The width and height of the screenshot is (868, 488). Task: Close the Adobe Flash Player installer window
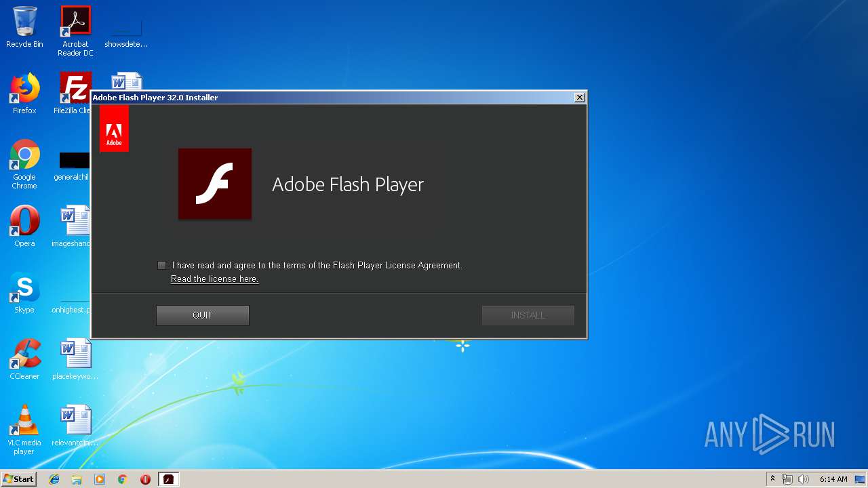point(580,98)
